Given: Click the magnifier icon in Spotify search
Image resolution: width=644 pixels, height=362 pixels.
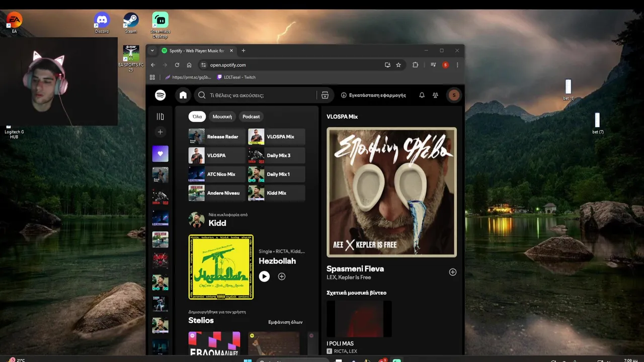Looking at the screenshot, I should (202, 95).
